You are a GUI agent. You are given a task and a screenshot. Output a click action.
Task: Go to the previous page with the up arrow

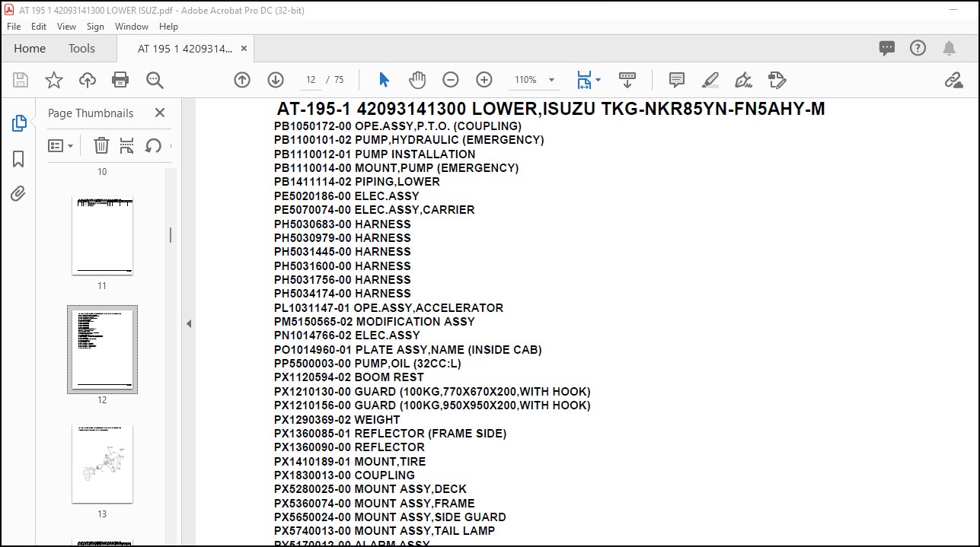click(x=242, y=80)
